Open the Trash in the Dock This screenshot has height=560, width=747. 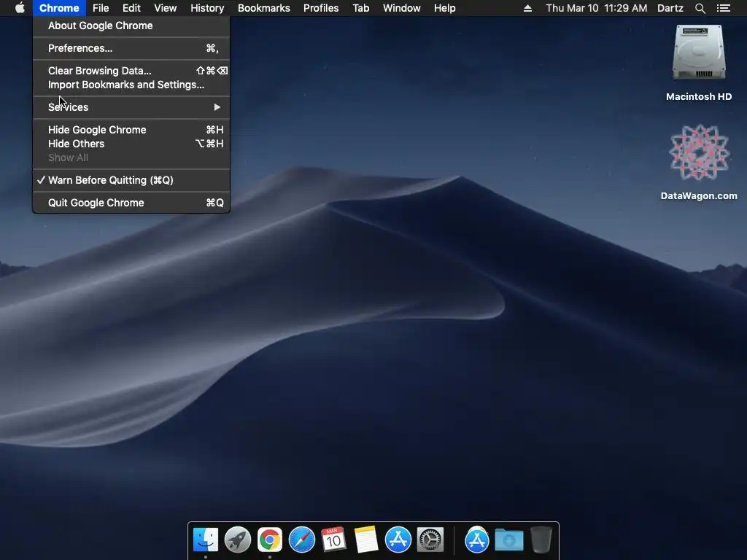(x=541, y=540)
